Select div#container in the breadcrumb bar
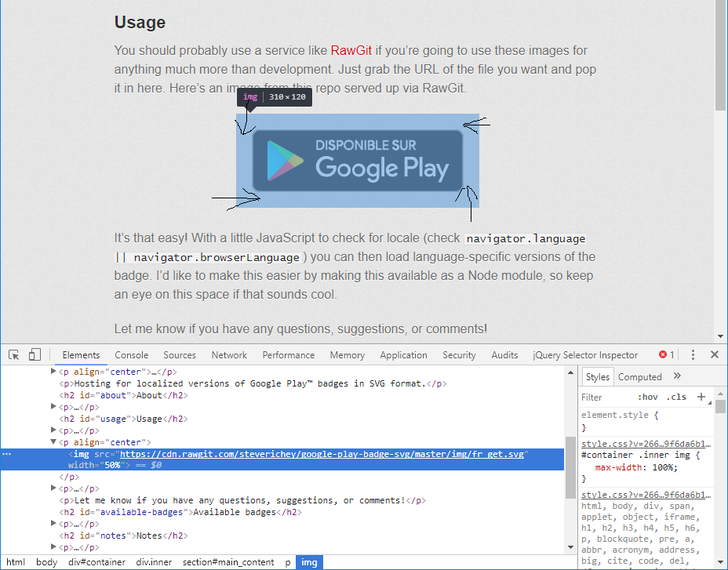Viewport: 728px width, 570px height. pos(96,562)
